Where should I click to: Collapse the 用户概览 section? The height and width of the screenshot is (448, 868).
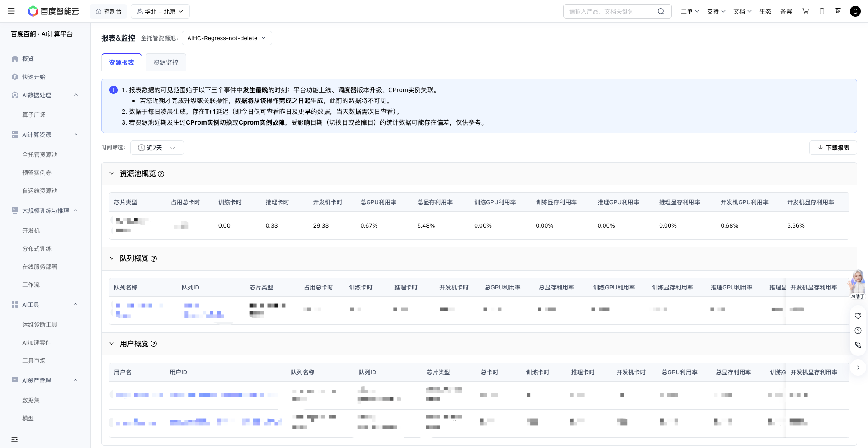112,344
